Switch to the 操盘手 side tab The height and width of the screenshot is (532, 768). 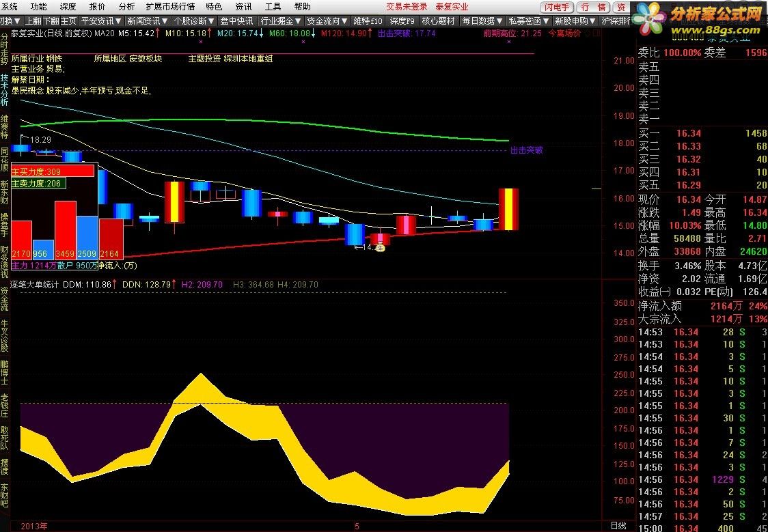tap(4, 225)
